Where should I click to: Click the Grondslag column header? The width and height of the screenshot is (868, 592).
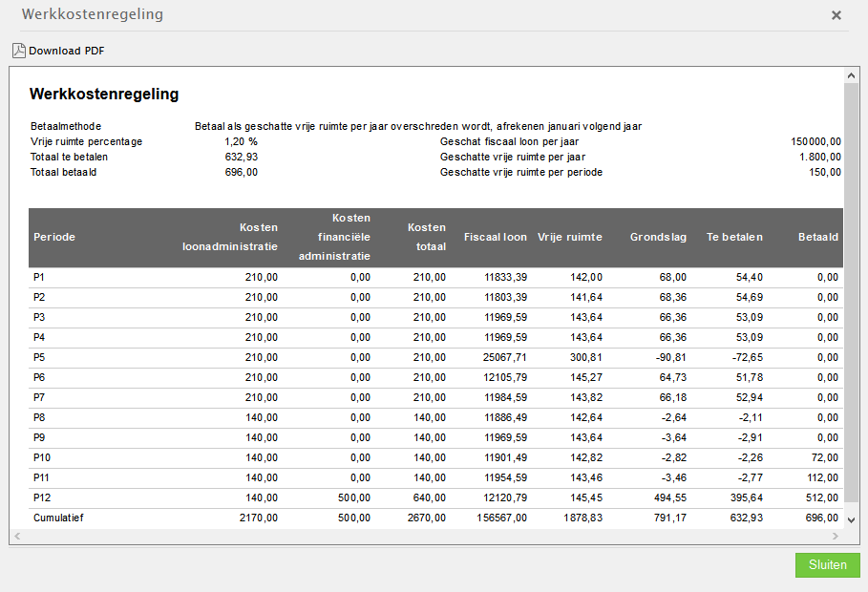click(x=658, y=237)
